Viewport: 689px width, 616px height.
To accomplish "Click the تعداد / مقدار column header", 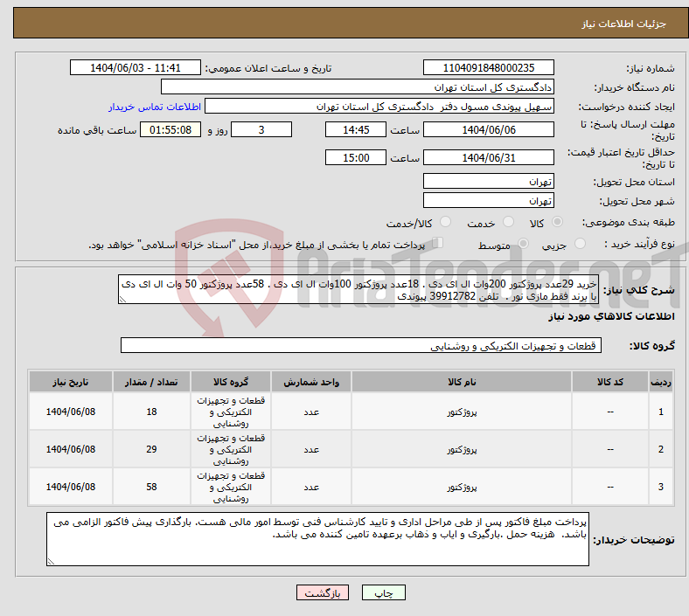I will (x=151, y=382).
